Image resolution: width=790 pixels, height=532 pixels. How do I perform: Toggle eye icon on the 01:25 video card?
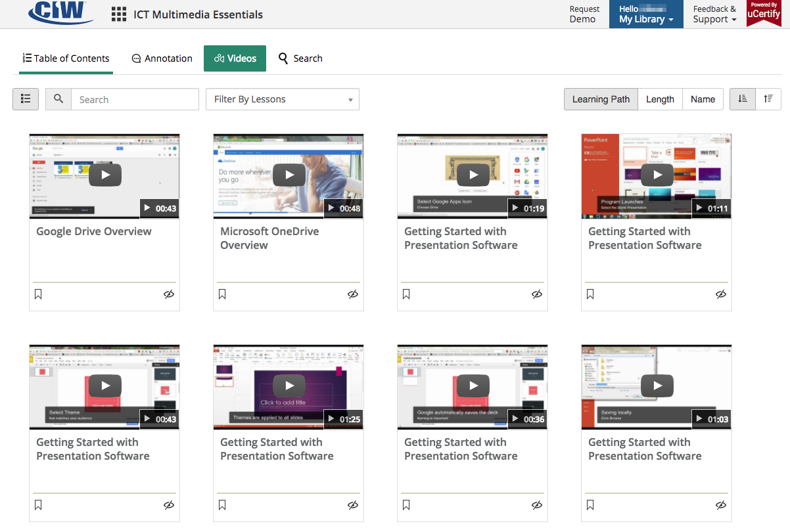(353, 505)
